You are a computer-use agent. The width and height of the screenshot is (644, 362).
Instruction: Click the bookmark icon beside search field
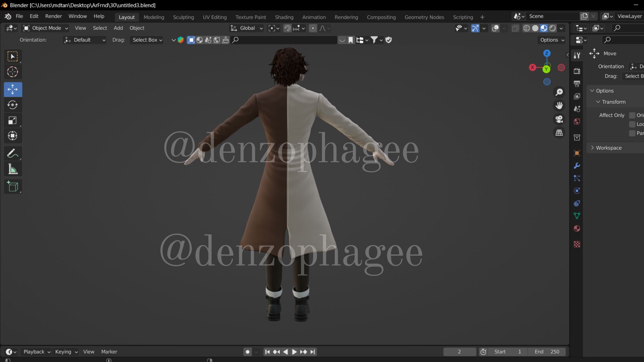(x=351, y=40)
